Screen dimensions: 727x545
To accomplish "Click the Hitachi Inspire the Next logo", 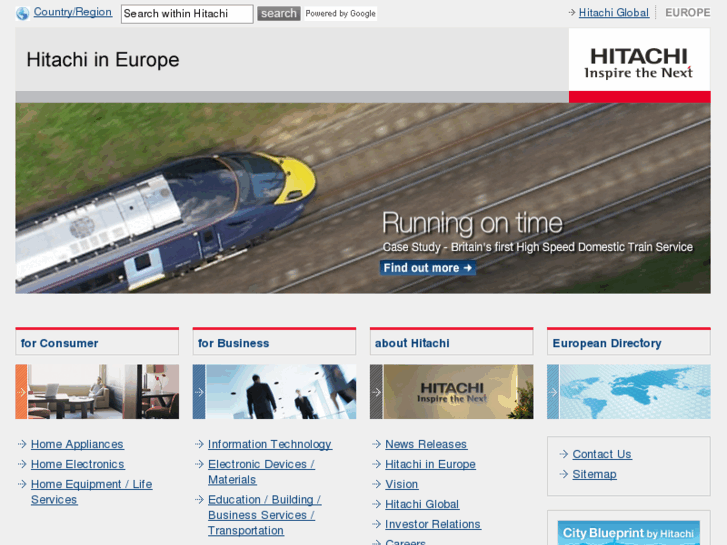I will [x=639, y=65].
